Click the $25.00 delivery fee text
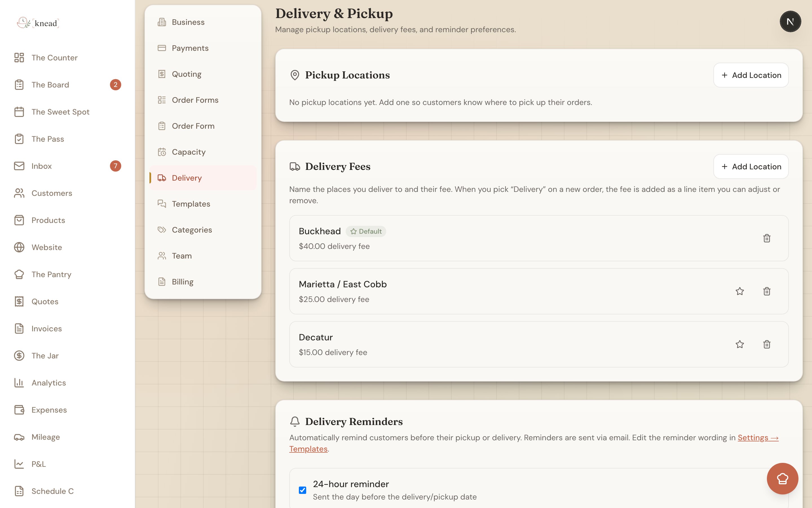 [334, 299]
